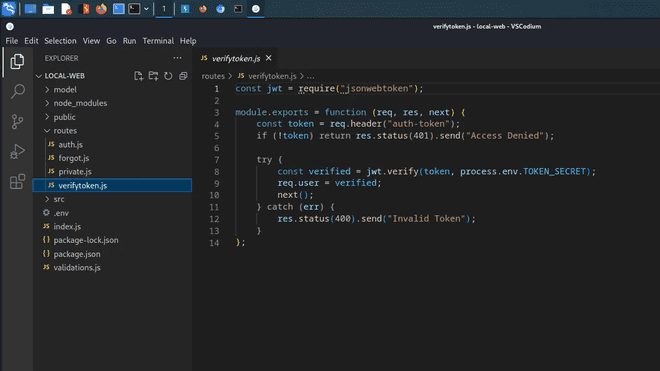
Task: Open the Search view in activity bar
Action: click(17, 91)
